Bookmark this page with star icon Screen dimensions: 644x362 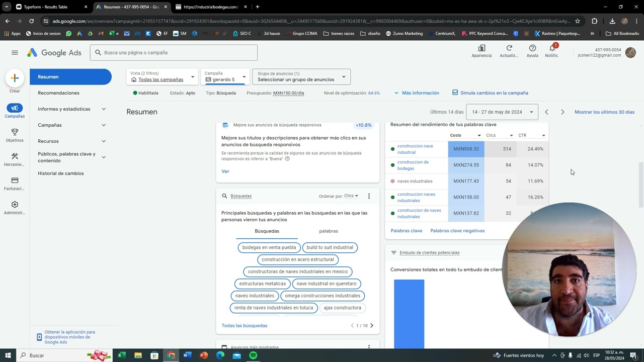point(578,21)
